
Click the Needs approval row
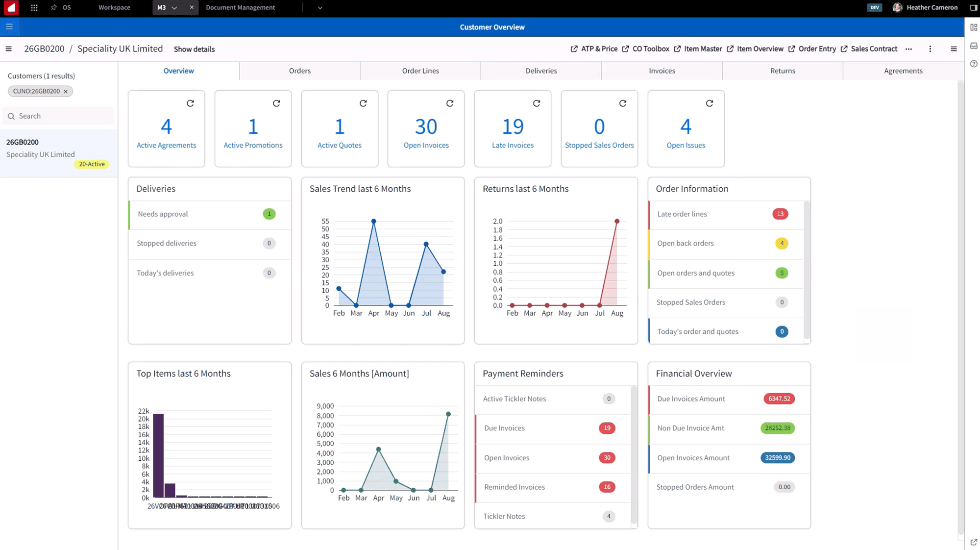[x=209, y=214]
